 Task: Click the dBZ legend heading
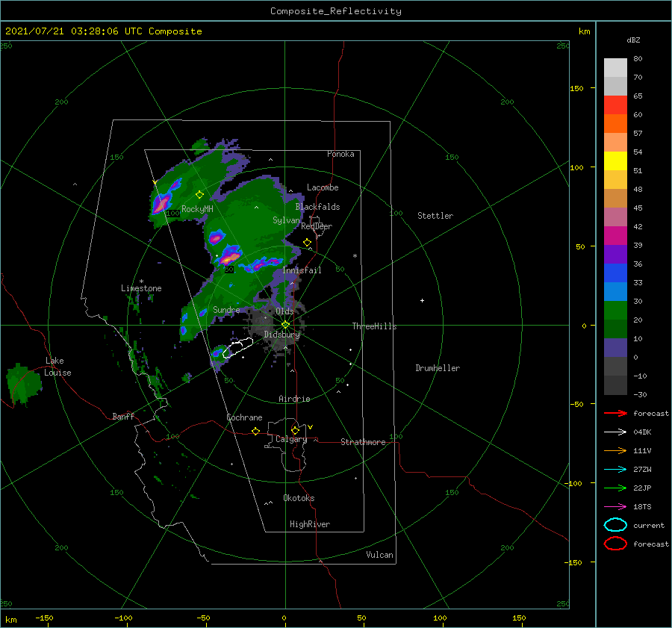coord(633,40)
